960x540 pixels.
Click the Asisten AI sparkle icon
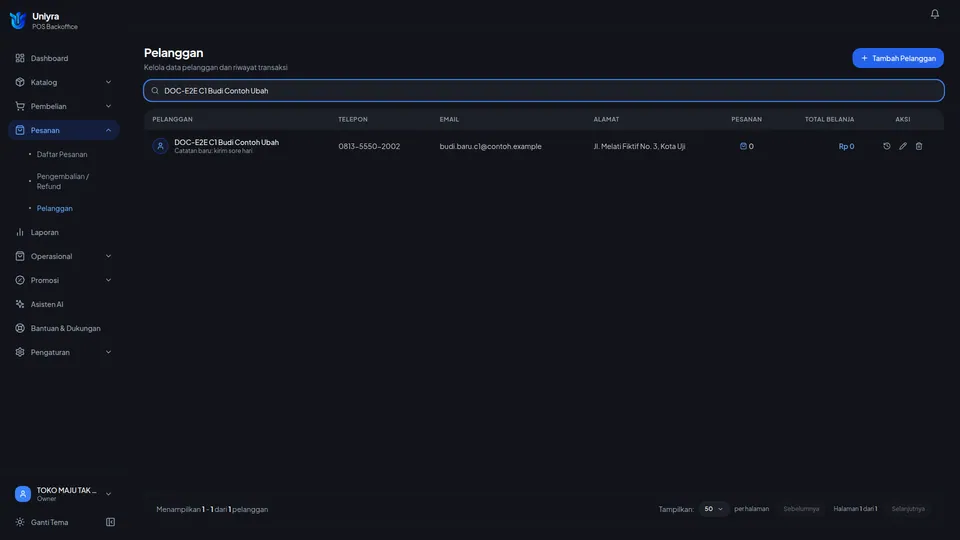[x=20, y=304]
